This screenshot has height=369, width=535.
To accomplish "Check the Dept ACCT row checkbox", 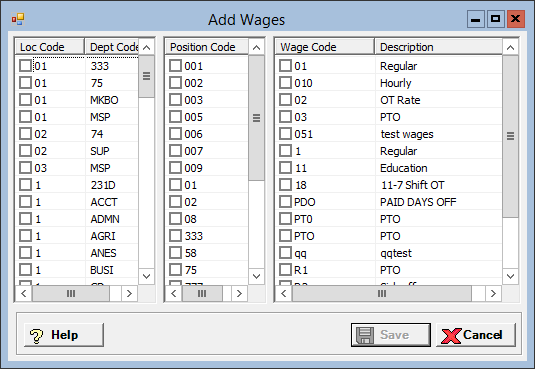I will point(25,202).
